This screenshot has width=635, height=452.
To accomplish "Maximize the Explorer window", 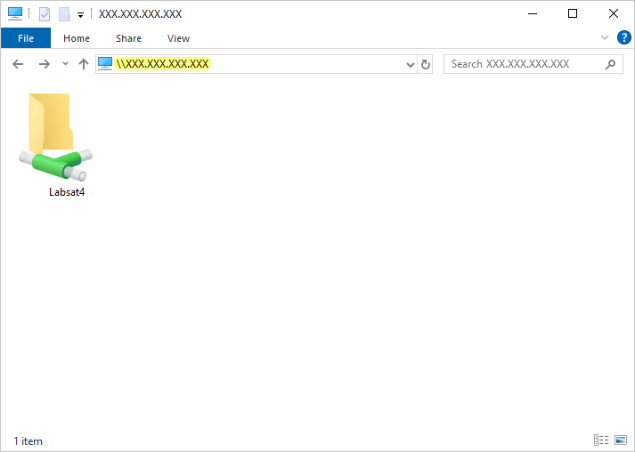I will coord(572,14).
